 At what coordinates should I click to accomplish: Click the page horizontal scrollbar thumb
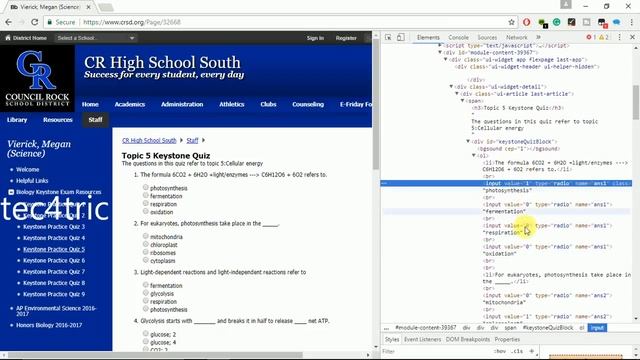click(155, 355)
